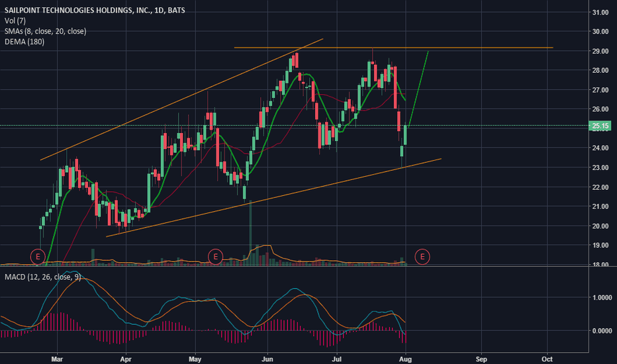Select the DEMA (180) indicator label
Screen dimensions: 617x364
24,42
